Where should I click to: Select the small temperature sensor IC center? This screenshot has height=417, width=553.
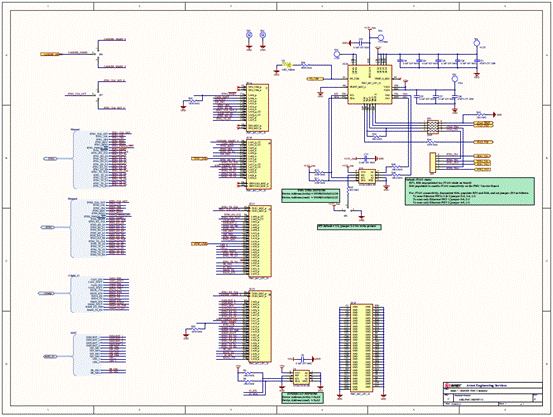pyautogui.click(x=367, y=177)
